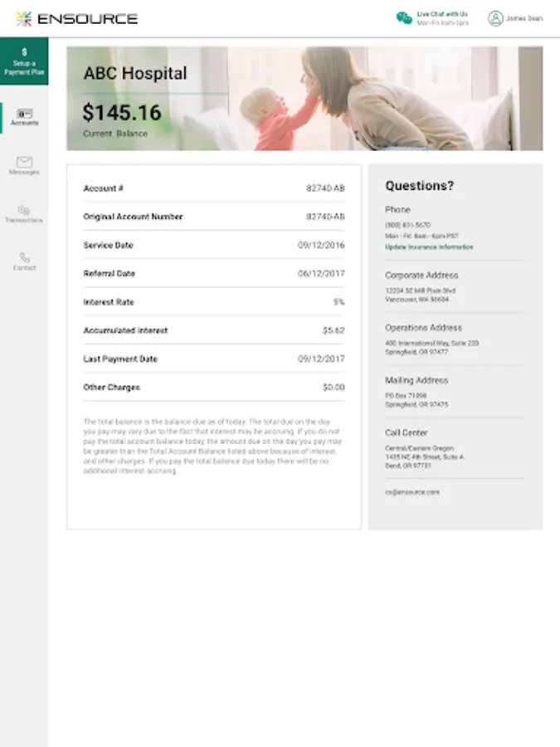Open the Messages envelope icon

pos(24,162)
